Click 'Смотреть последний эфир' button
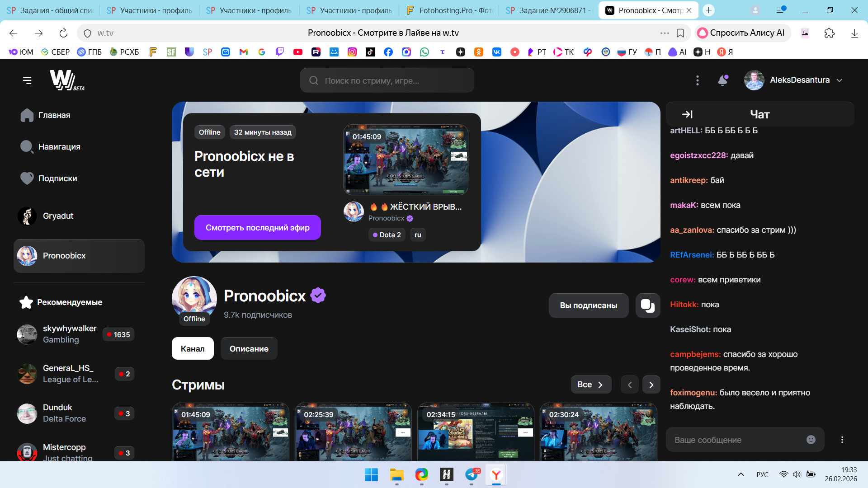Image resolution: width=868 pixels, height=488 pixels. [257, 227]
